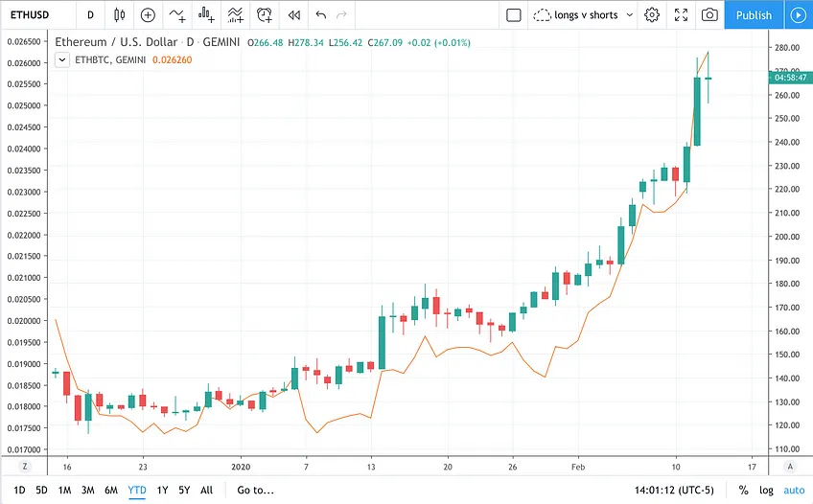
Task: Create an alert with the alarm clock icon
Action: point(265,15)
